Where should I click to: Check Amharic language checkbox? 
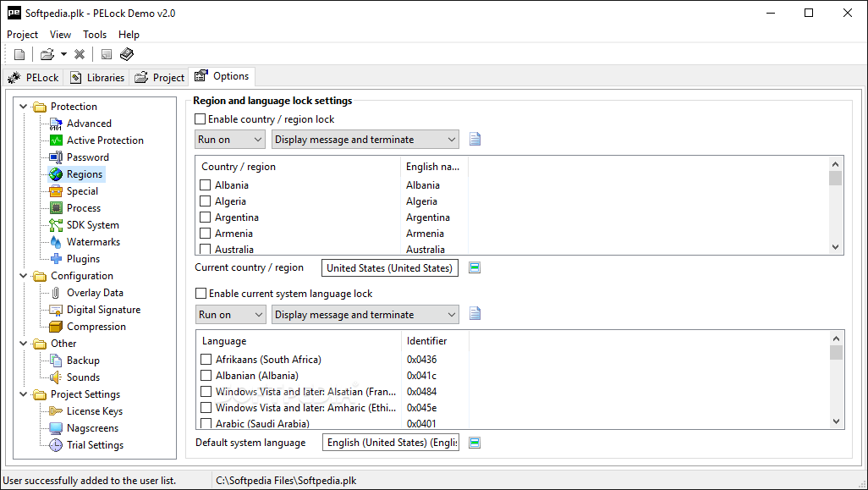click(206, 408)
